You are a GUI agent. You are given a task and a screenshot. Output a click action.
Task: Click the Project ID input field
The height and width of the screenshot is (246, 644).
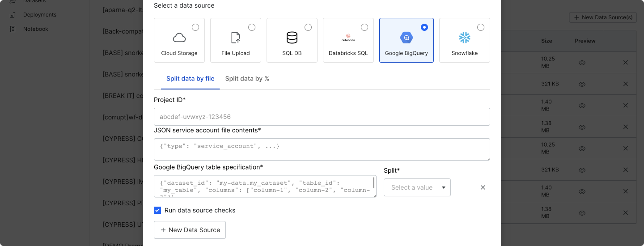(322, 117)
